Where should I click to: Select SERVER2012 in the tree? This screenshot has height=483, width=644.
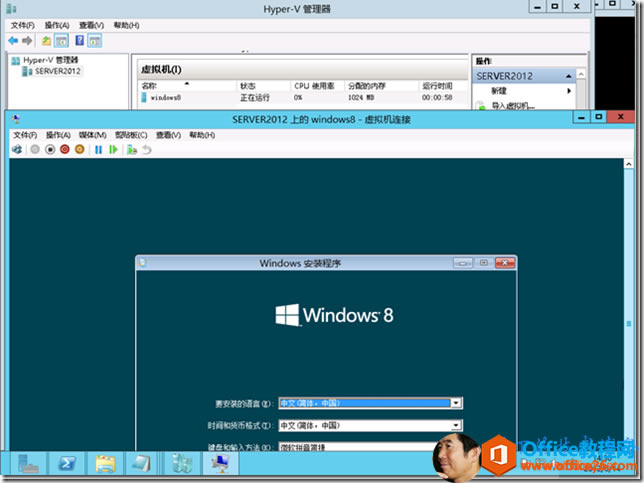click(x=52, y=71)
